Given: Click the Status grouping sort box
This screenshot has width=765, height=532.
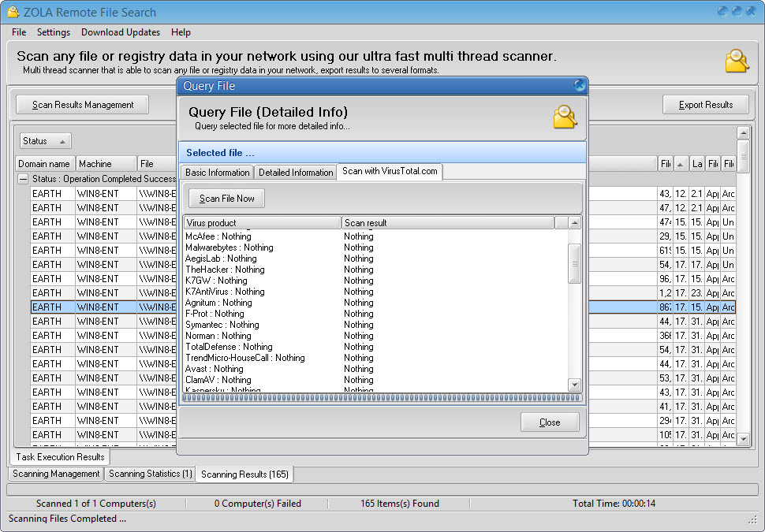Looking at the screenshot, I should click(45, 141).
